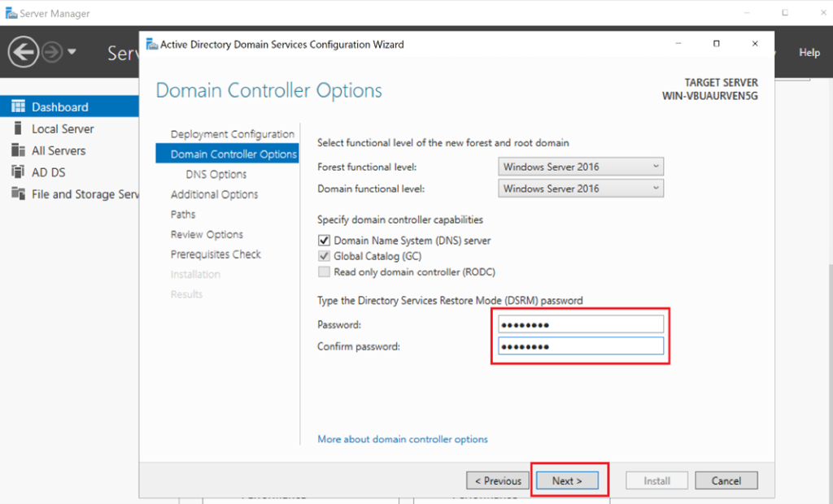
Task: Minimize the AD DS wizard window
Action: click(x=678, y=44)
